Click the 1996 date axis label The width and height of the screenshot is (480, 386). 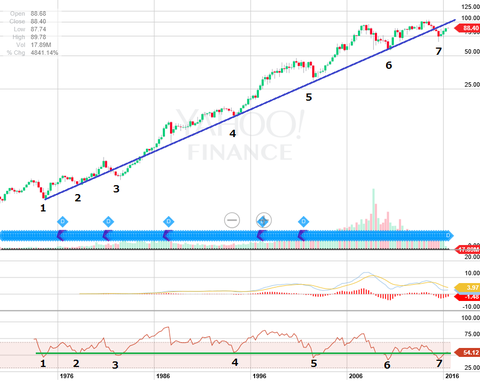click(259, 376)
